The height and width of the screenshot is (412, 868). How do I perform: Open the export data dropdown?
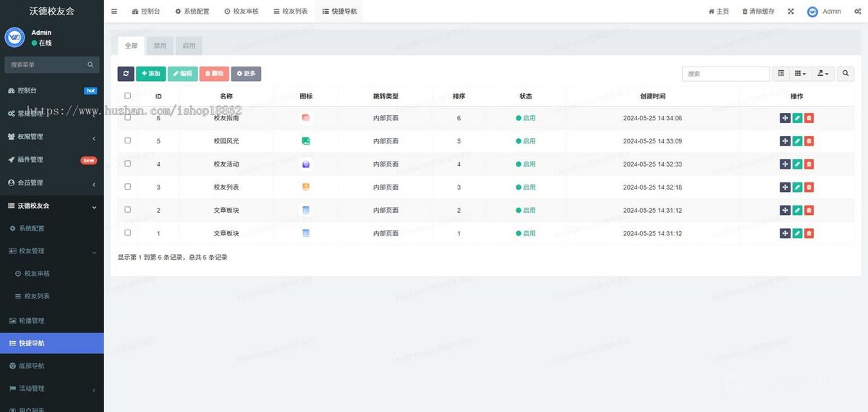tap(823, 74)
